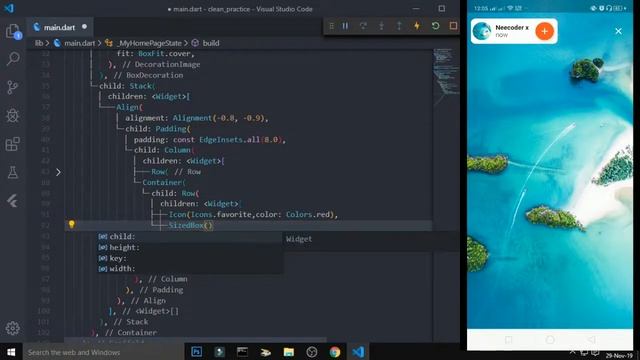Click main.dart in the breadcrumb
Image resolution: width=640 pixels, height=360 pixels.
pos(79,43)
